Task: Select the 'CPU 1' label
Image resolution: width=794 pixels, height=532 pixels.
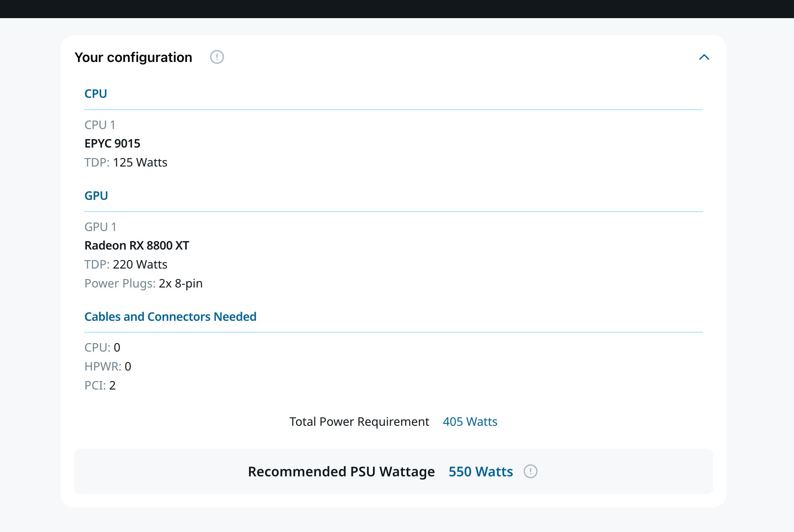Action: [100, 125]
